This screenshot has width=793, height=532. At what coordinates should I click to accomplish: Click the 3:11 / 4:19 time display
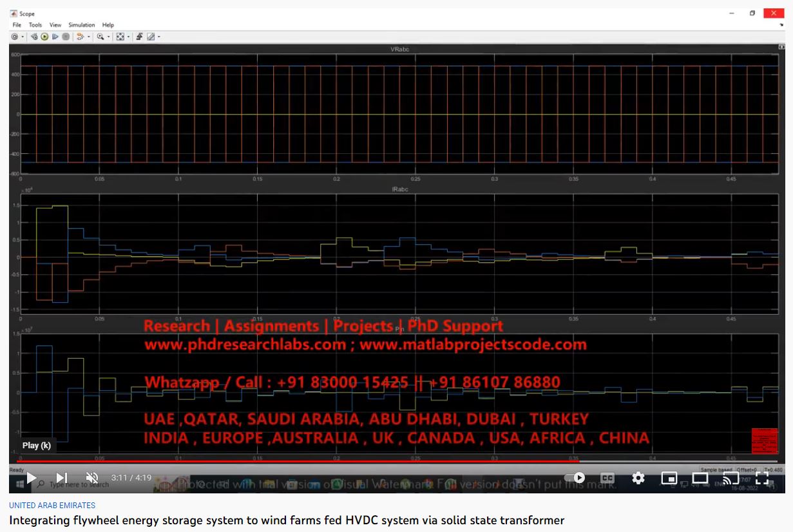pyautogui.click(x=131, y=478)
